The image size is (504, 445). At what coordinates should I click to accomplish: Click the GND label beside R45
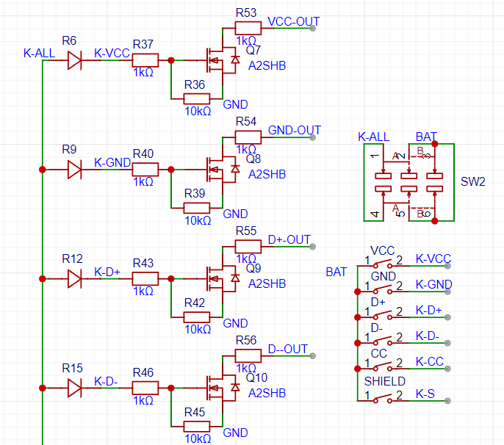(x=235, y=433)
